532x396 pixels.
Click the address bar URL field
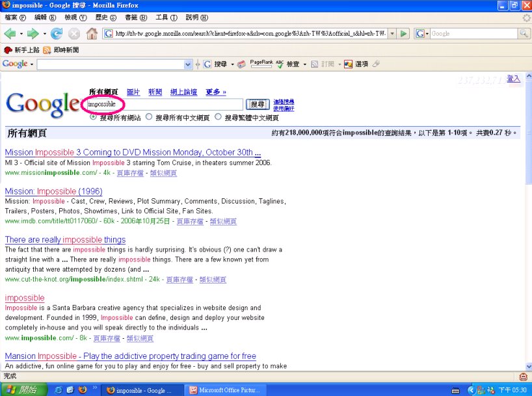pyautogui.click(x=250, y=34)
